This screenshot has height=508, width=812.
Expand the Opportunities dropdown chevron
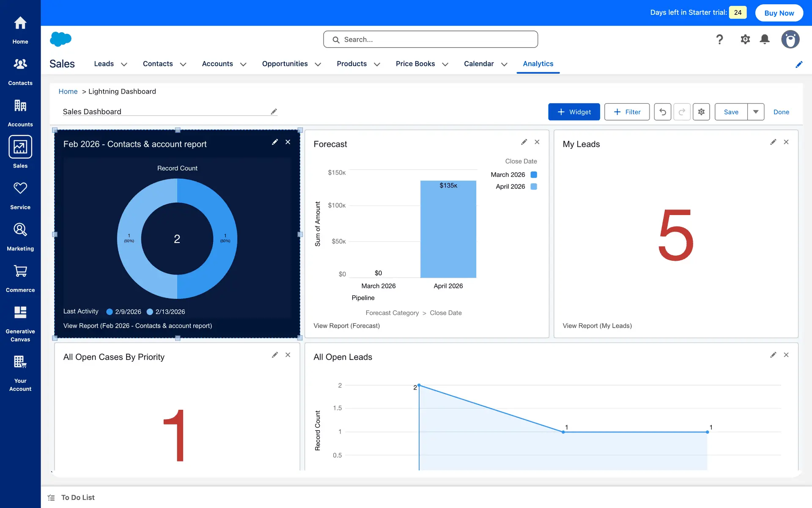click(x=318, y=64)
